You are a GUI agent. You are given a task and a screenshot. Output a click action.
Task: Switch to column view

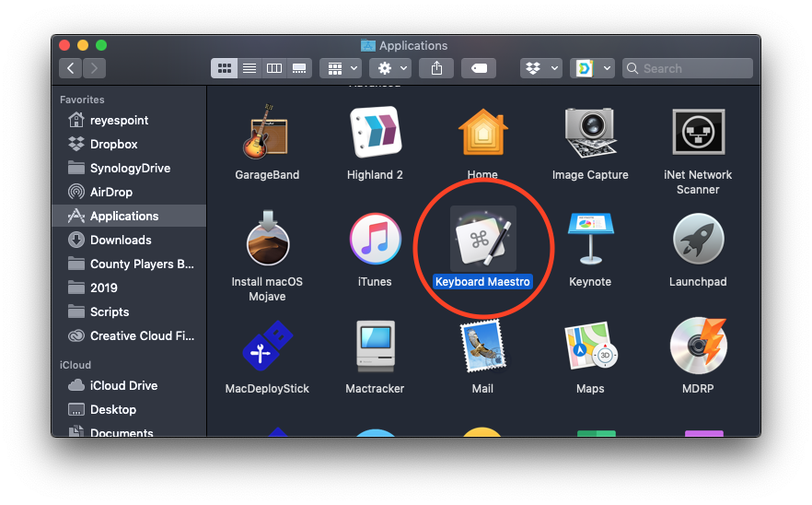click(274, 68)
